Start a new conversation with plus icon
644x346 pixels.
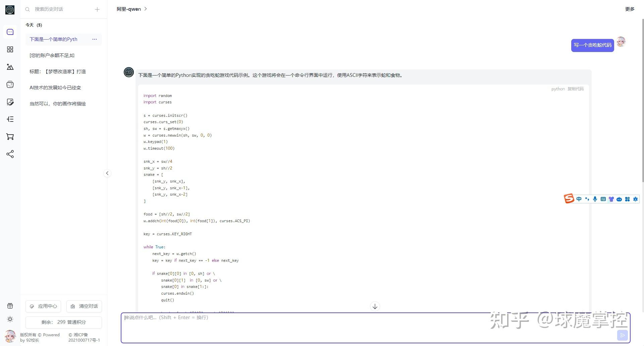tap(97, 9)
